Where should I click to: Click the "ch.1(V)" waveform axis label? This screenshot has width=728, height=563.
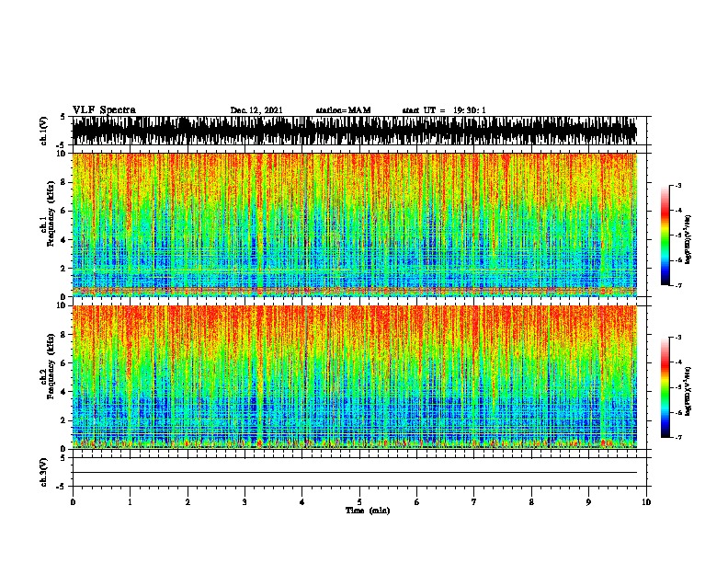coord(43,131)
